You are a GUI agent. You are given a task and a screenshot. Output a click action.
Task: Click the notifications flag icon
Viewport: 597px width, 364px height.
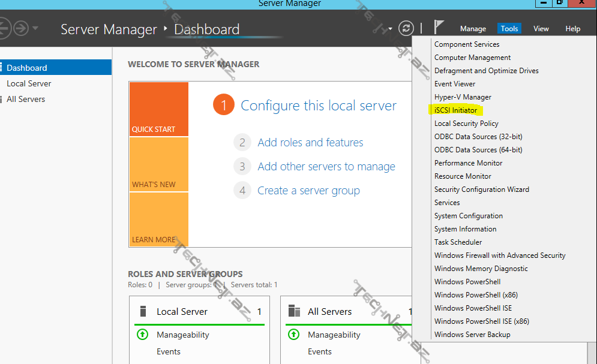(x=439, y=28)
